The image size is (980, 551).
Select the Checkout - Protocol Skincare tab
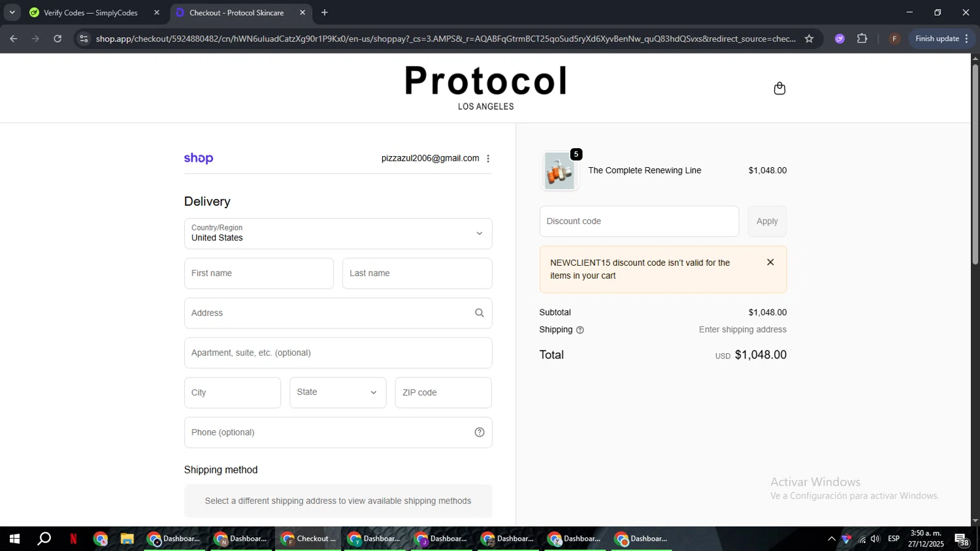click(237, 12)
